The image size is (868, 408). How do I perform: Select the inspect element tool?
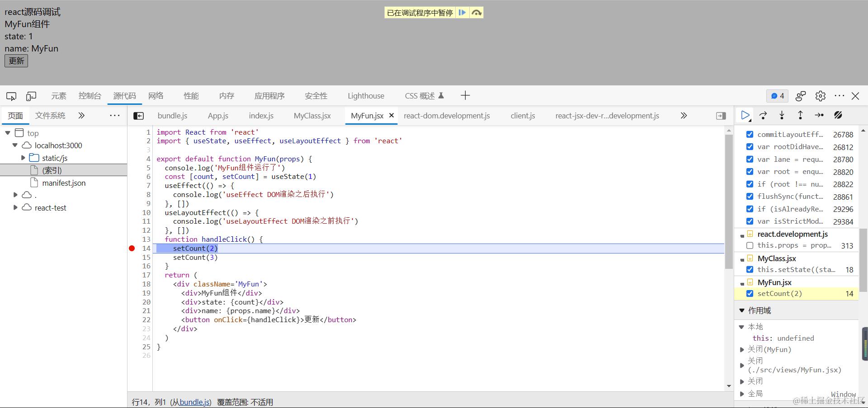(11, 96)
